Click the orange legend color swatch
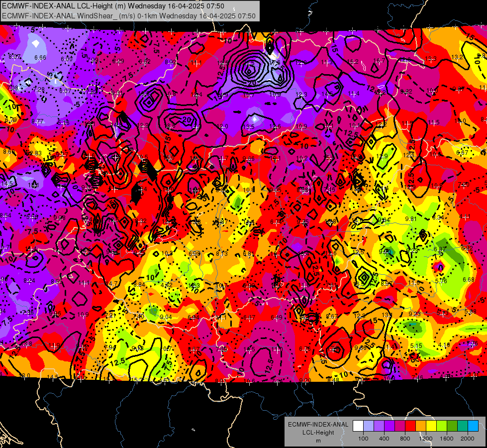 point(421,426)
